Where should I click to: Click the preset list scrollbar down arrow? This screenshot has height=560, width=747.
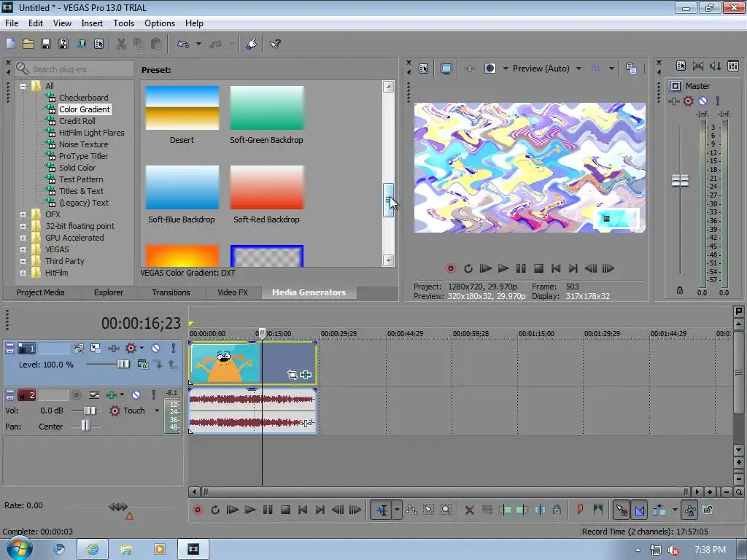point(388,260)
